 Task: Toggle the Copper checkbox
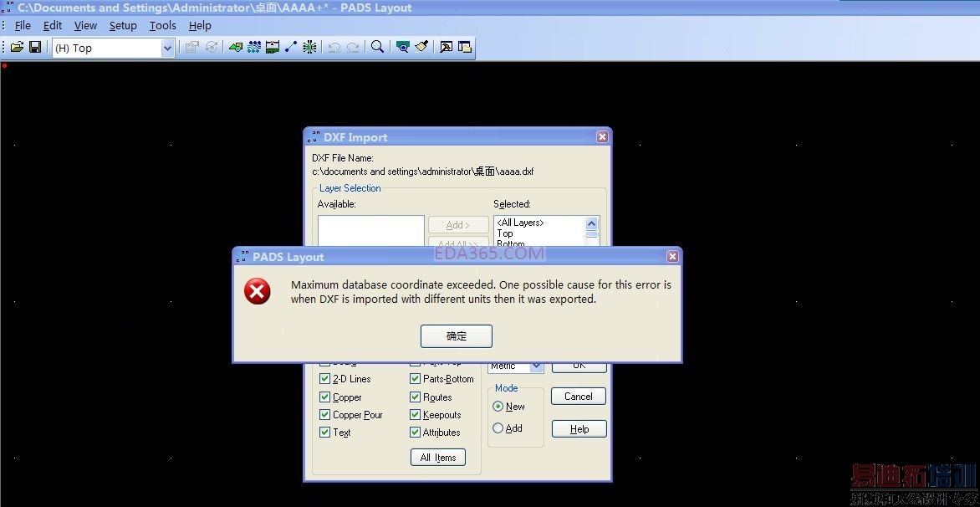click(x=324, y=397)
